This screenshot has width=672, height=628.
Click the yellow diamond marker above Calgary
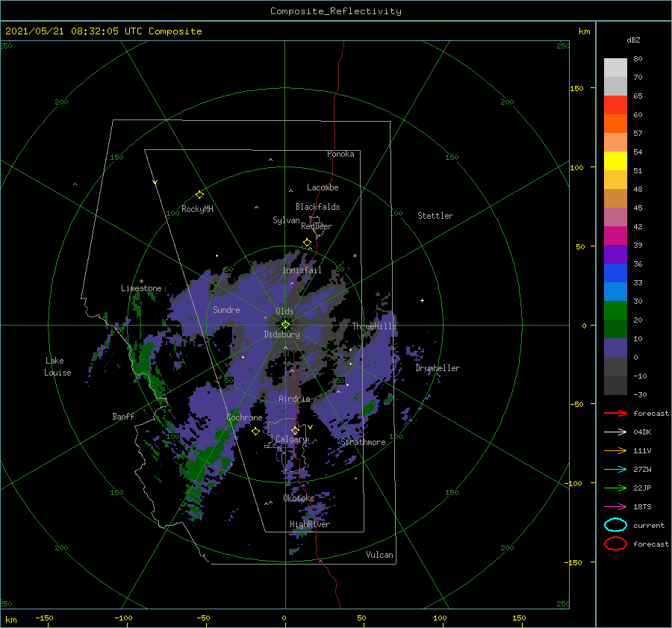click(x=295, y=430)
